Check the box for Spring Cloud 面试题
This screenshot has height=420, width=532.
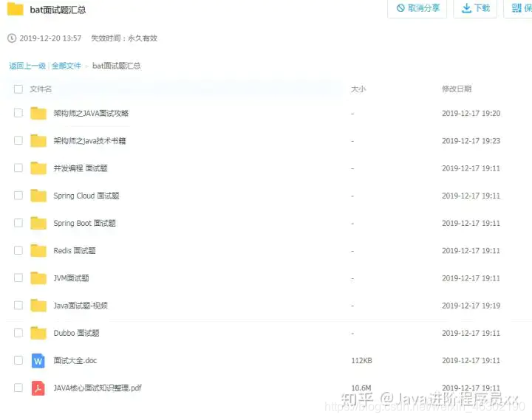[18, 196]
